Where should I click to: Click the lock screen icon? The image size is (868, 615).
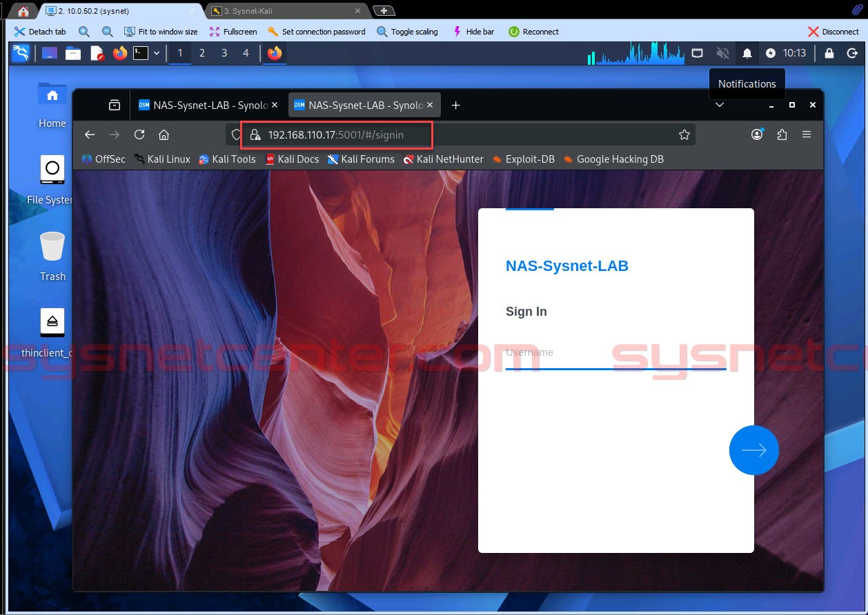point(829,53)
